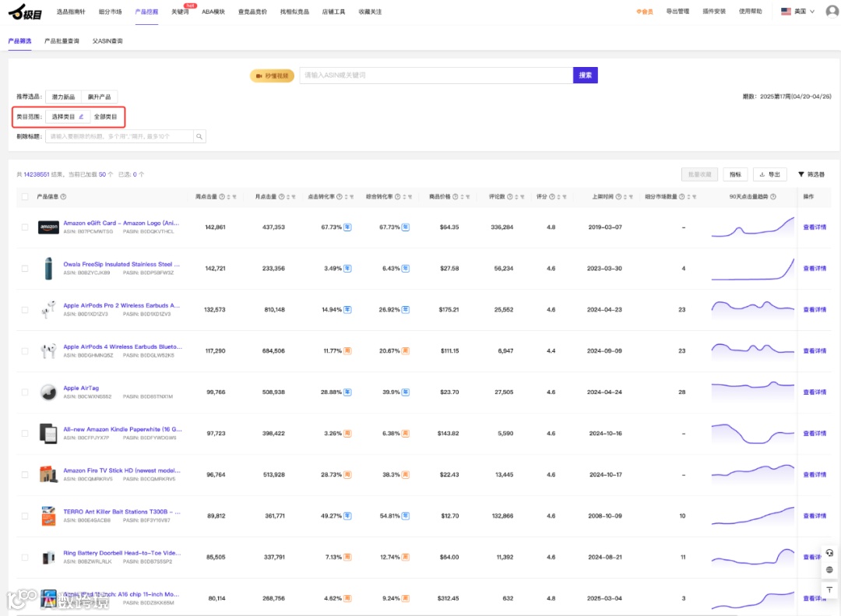Screen dimensions: 841x616
Task: Check the Apple AirPods Pro 2 row checkbox
Action: [25, 310]
